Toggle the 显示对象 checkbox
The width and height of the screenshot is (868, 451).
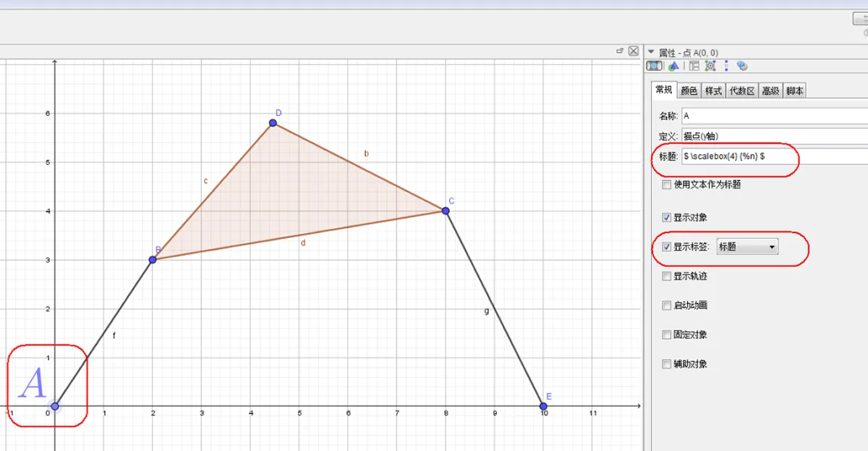coord(666,217)
